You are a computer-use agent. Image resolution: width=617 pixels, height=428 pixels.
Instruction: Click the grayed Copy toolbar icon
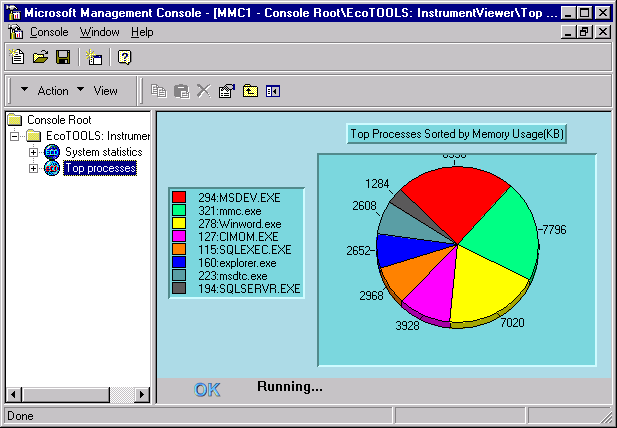click(159, 91)
